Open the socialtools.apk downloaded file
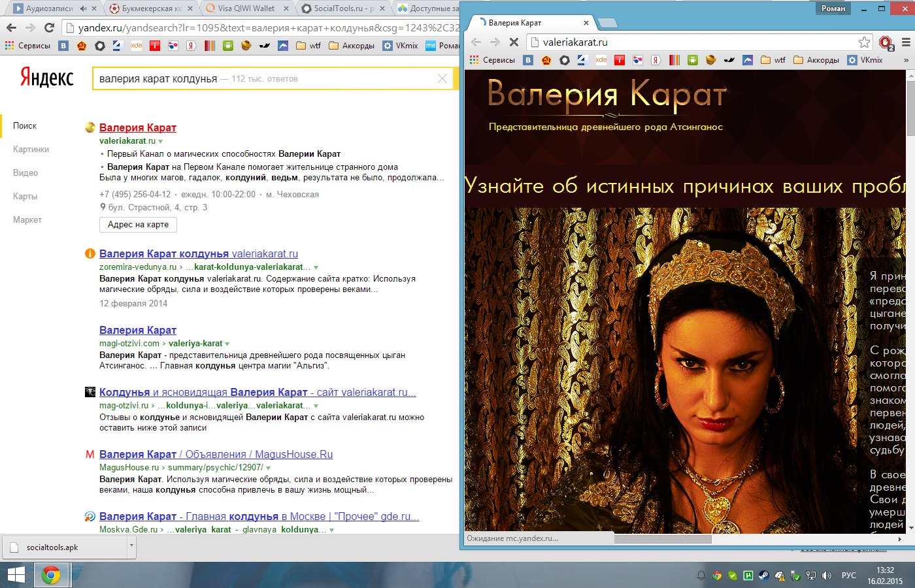This screenshot has width=915, height=588. pos(64,547)
